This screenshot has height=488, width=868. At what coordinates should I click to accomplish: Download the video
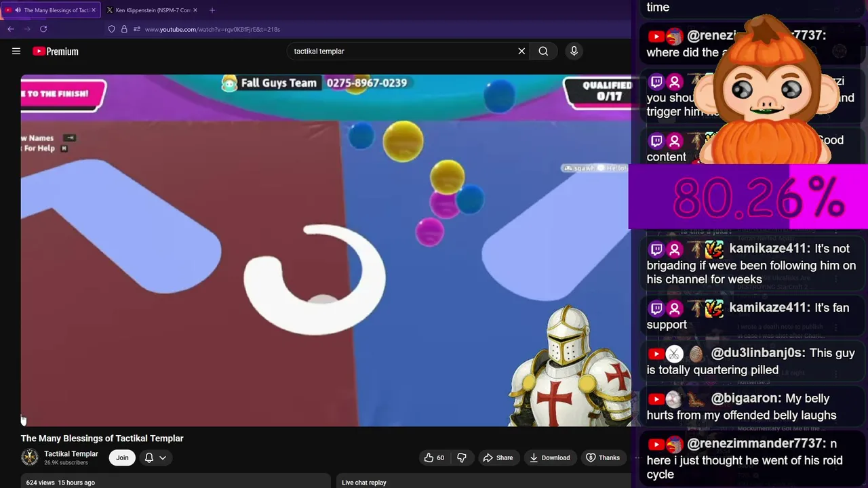pyautogui.click(x=550, y=457)
